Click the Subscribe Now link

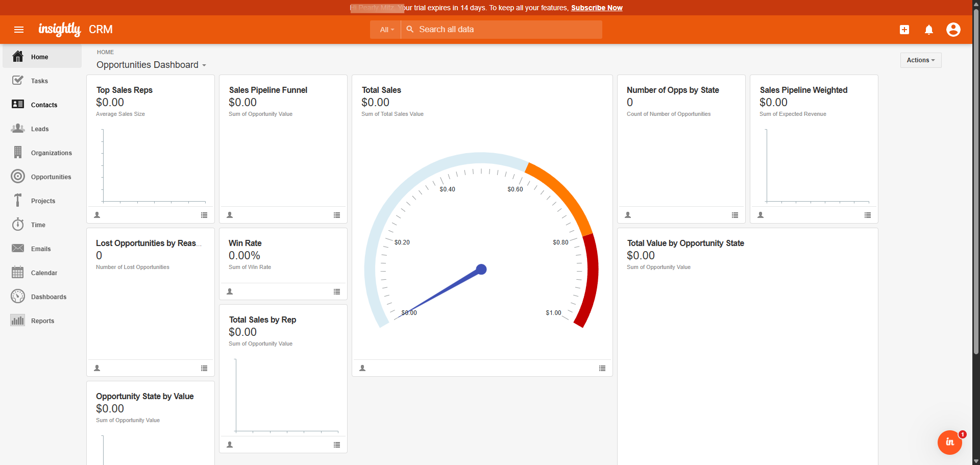pyautogui.click(x=597, y=8)
